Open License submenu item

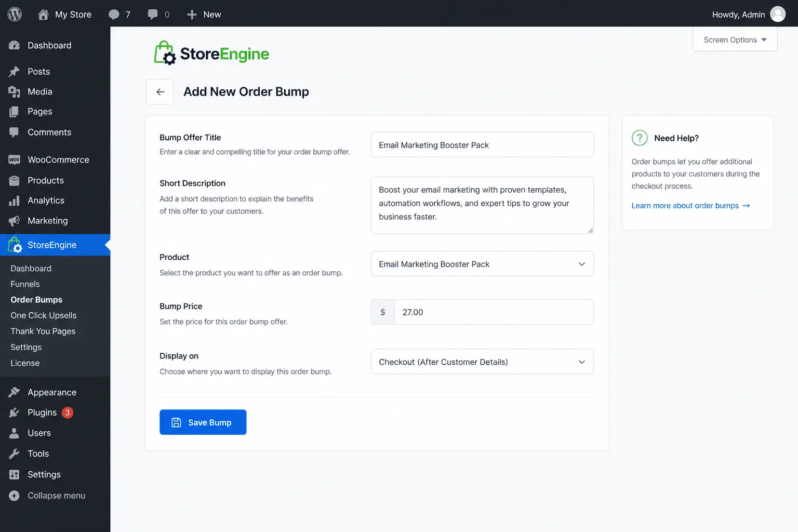tap(25, 363)
